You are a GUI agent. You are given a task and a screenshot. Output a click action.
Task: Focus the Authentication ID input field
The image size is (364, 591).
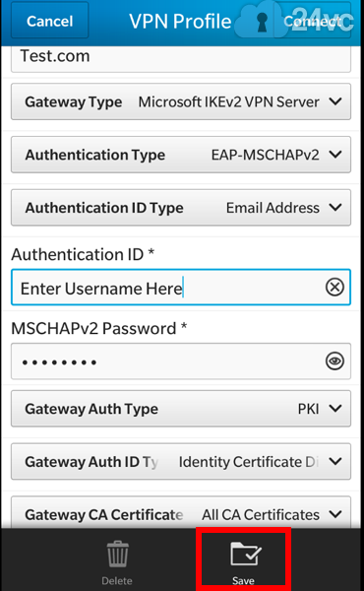[x=181, y=288]
